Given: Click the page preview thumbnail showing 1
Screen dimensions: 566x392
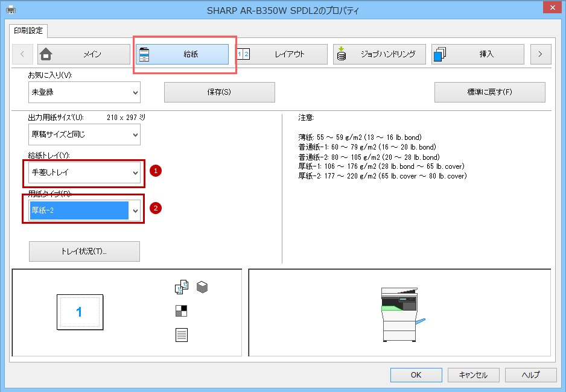Looking at the screenshot, I should pos(80,312).
